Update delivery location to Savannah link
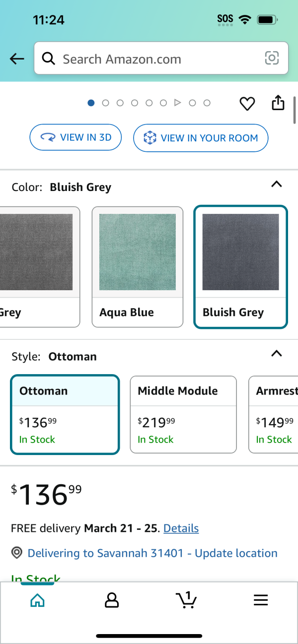The height and width of the screenshot is (644, 298). pyautogui.click(x=152, y=553)
